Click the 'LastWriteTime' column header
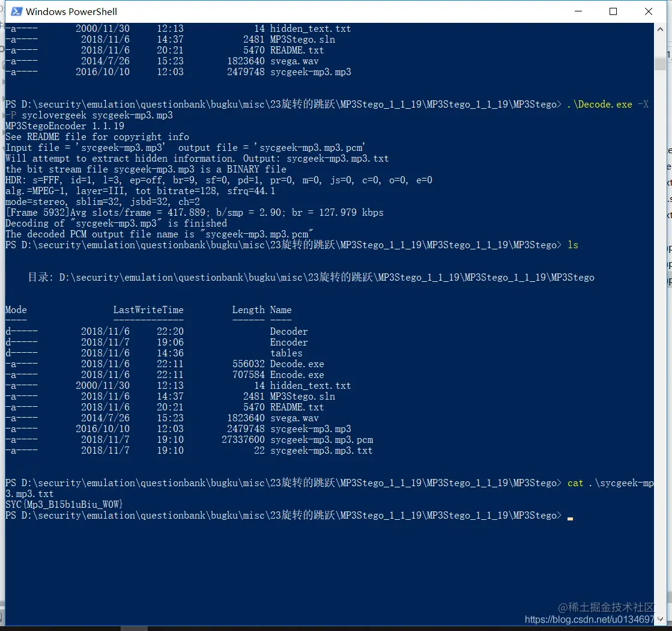672x631 pixels. click(148, 309)
